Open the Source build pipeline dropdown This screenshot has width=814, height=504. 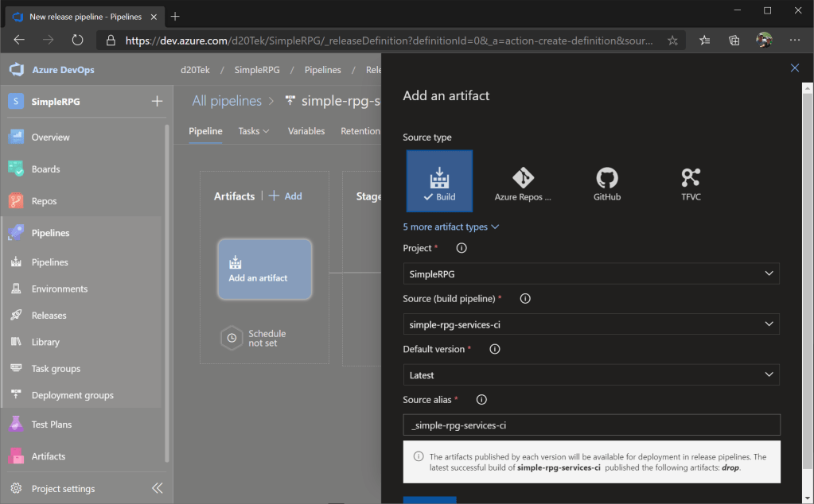[x=591, y=324]
